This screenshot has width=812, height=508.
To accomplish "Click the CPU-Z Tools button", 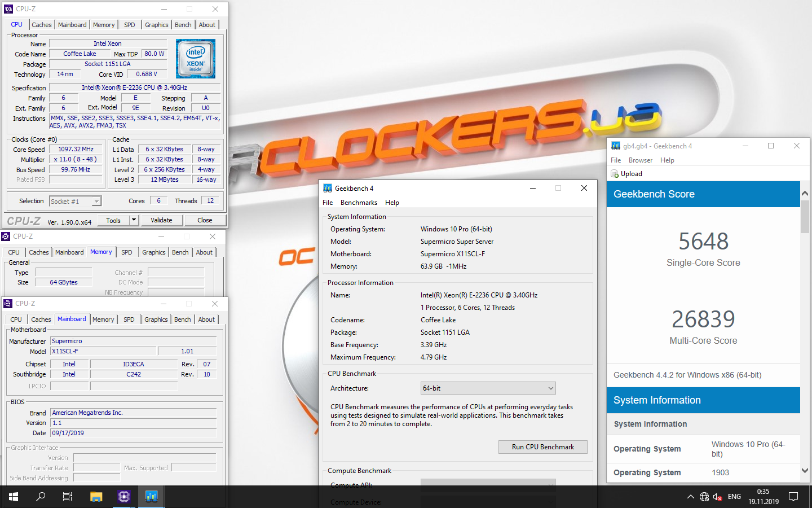I will 113,221.
